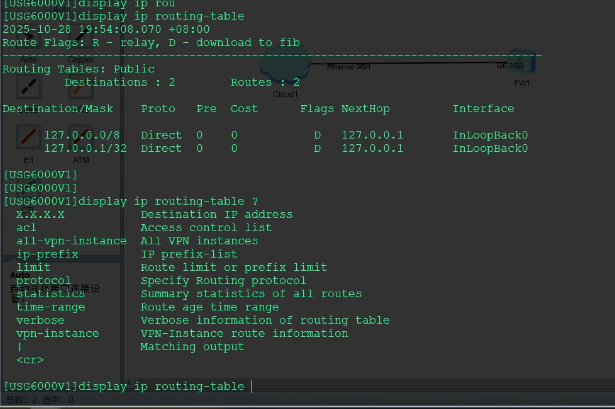
Task: Click the Destination/Mask column header
Action: pos(58,109)
